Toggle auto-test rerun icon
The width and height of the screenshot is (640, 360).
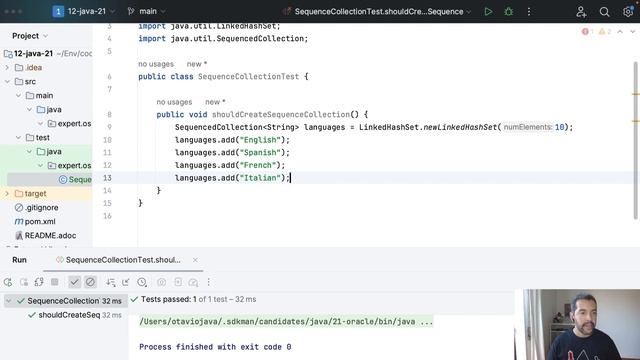tap(39, 282)
